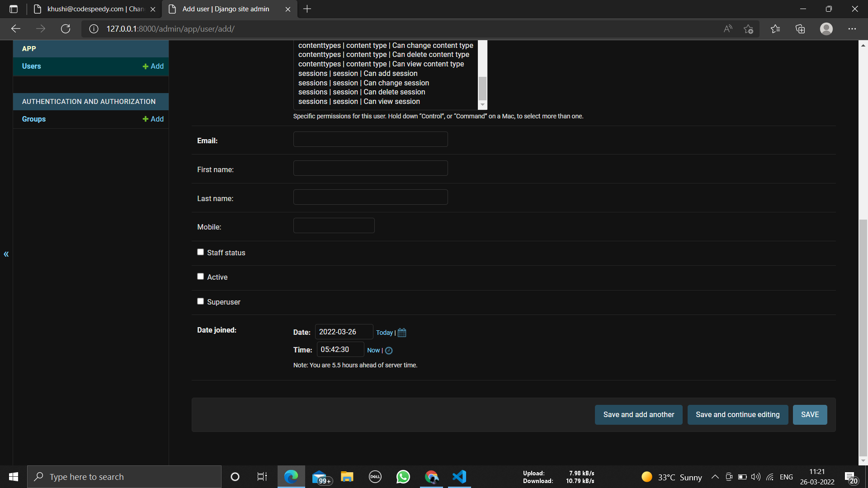Collapse sidebar with double chevron
This screenshot has height=488, width=868.
6,254
